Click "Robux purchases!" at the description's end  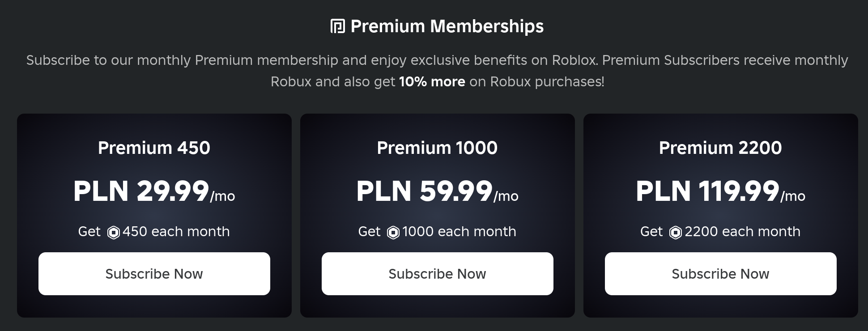click(547, 82)
